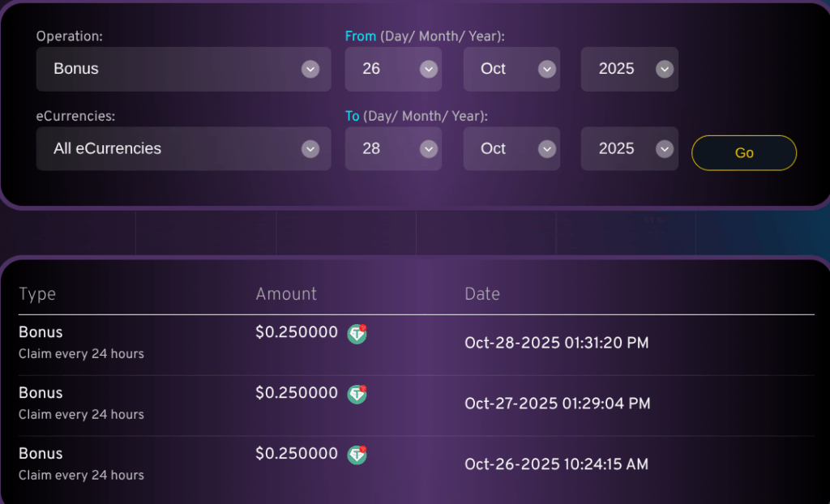Screen dimensions: 830x504
Task: Click chevron on the From year 2025 selector
Action: (665, 69)
